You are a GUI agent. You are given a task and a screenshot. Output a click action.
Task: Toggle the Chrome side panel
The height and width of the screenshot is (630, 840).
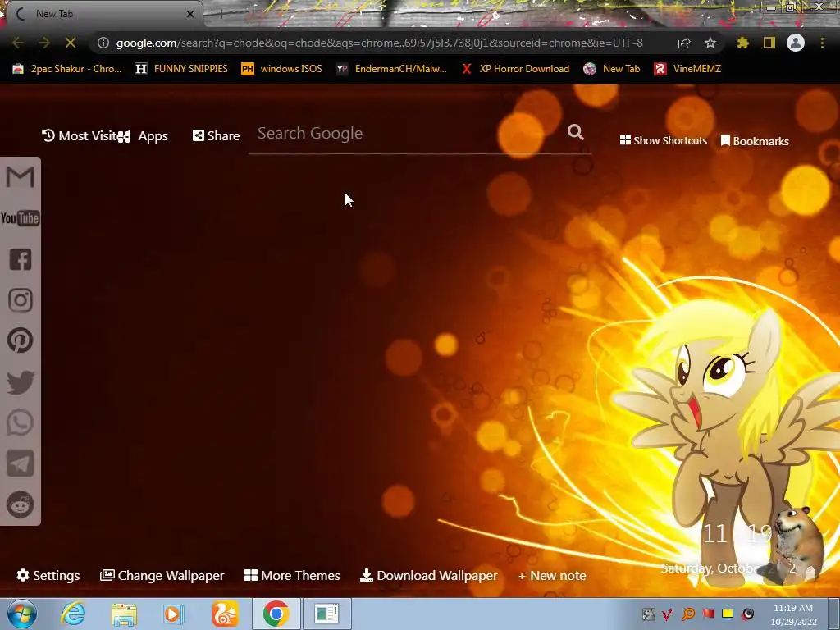point(769,43)
